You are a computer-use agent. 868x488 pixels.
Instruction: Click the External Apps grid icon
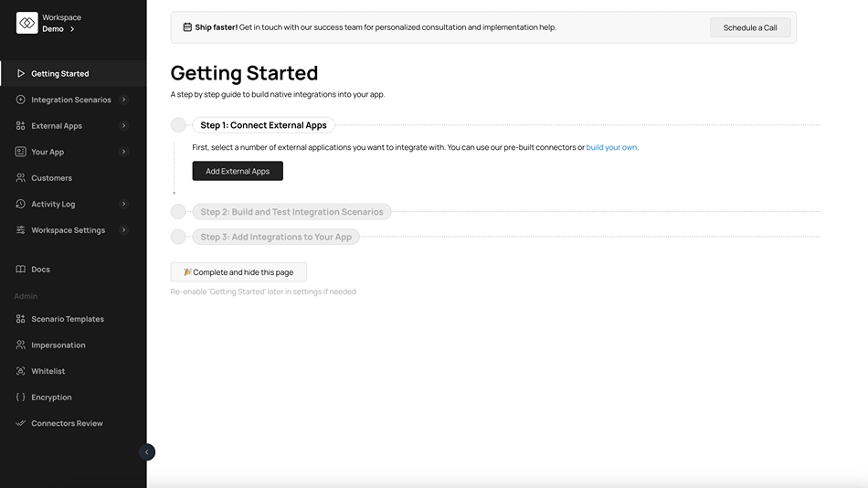coord(21,126)
